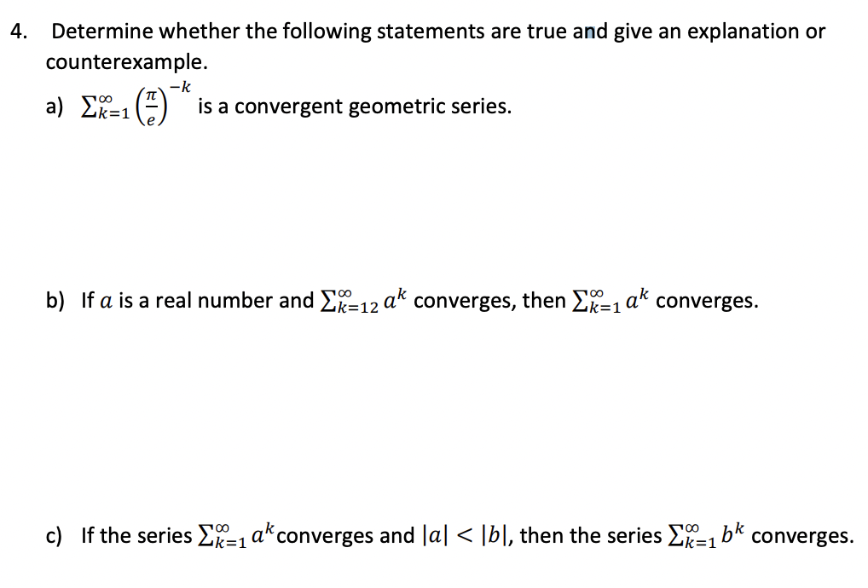Click the highlighted word "and" in the heading
The image size is (868, 588).
click(590, 32)
